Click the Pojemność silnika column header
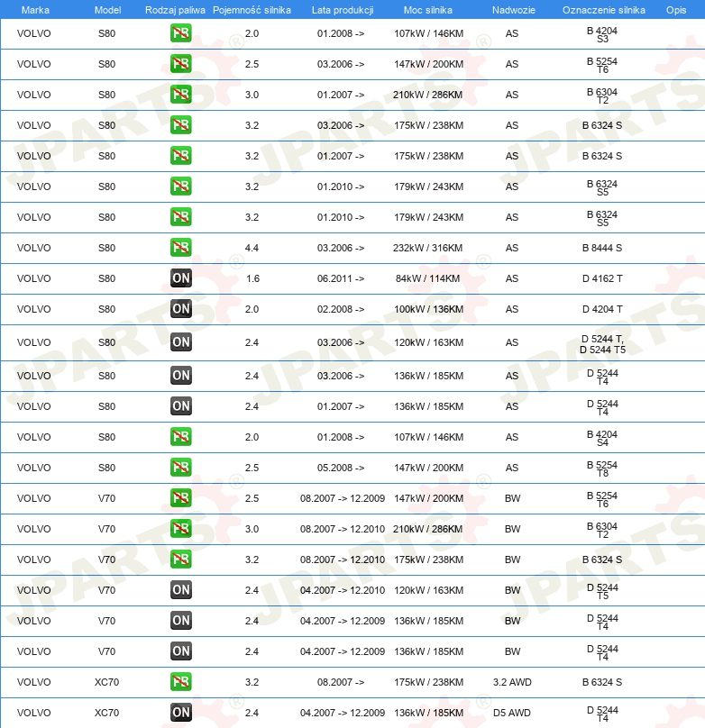The width and height of the screenshot is (705, 728). (x=252, y=10)
